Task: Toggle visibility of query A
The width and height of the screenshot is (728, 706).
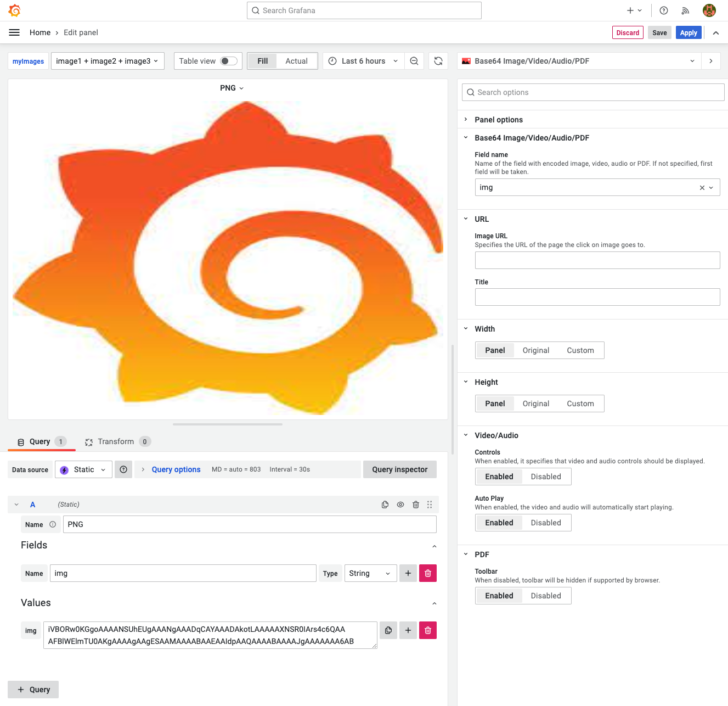Action: point(400,505)
